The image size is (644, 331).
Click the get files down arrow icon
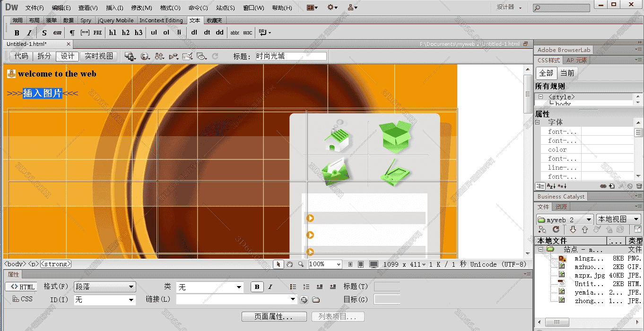coord(573,229)
